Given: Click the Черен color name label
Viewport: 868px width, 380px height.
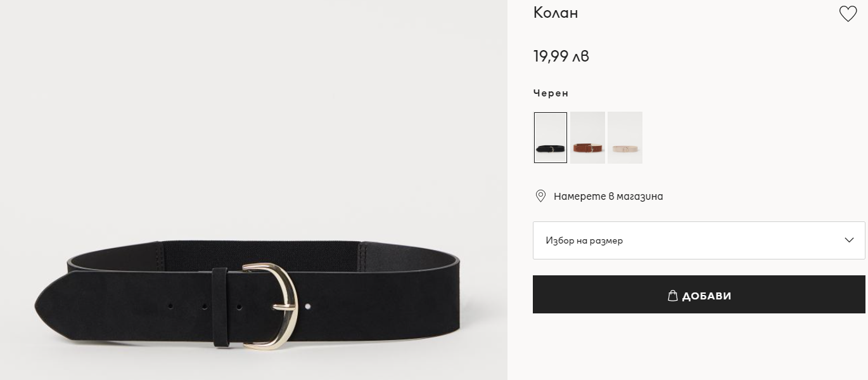Looking at the screenshot, I should pyautogui.click(x=551, y=93).
